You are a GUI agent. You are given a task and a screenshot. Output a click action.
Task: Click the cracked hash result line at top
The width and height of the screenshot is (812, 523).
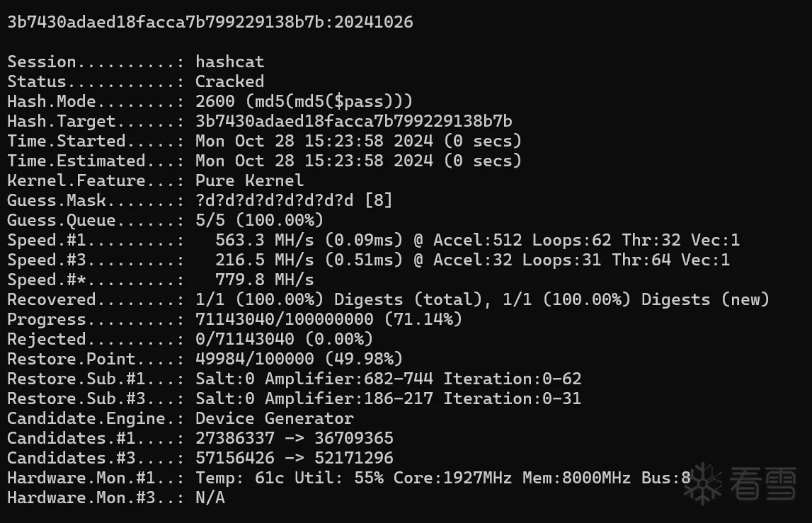(210, 23)
